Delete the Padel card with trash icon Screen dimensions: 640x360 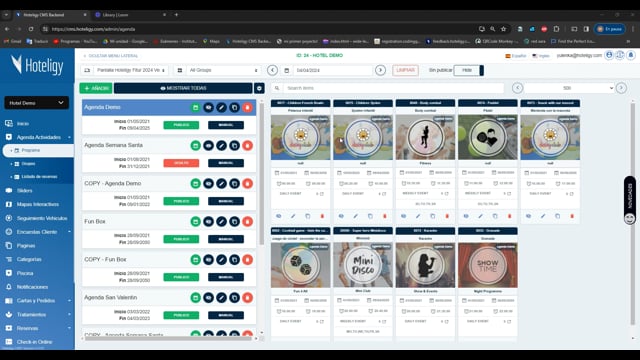tap(509, 216)
